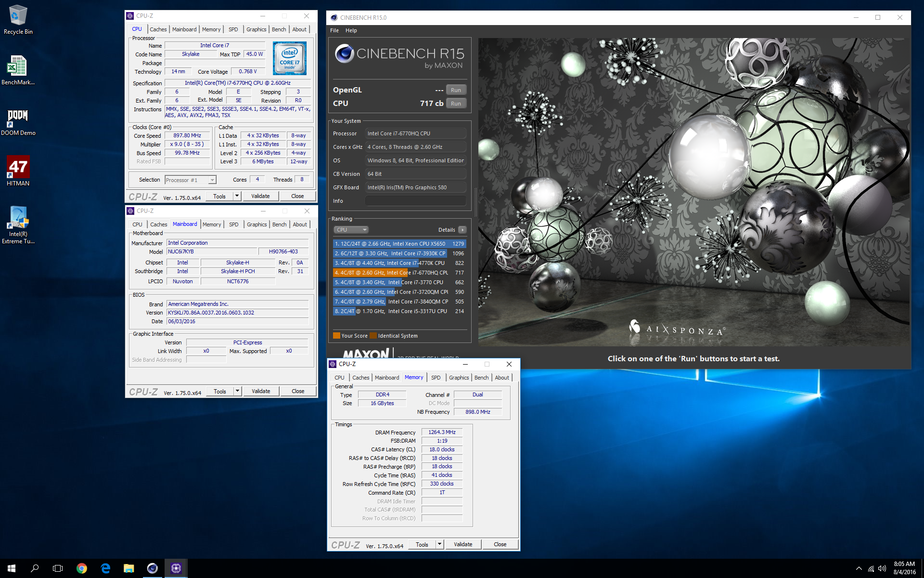
Task: Select ranking row Core i7-3770
Action: 399,282
